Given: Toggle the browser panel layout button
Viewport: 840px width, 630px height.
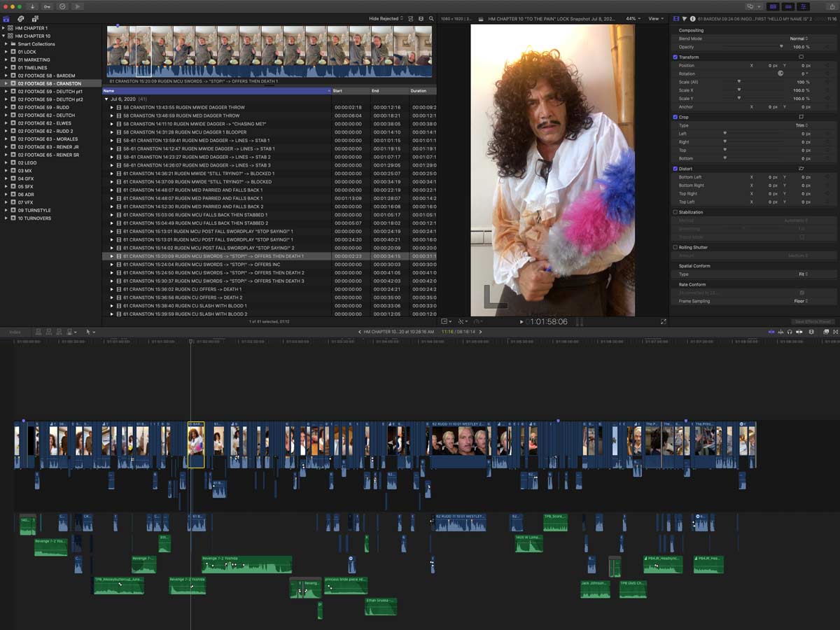Looking at the screenshot, I should [773, 6].
